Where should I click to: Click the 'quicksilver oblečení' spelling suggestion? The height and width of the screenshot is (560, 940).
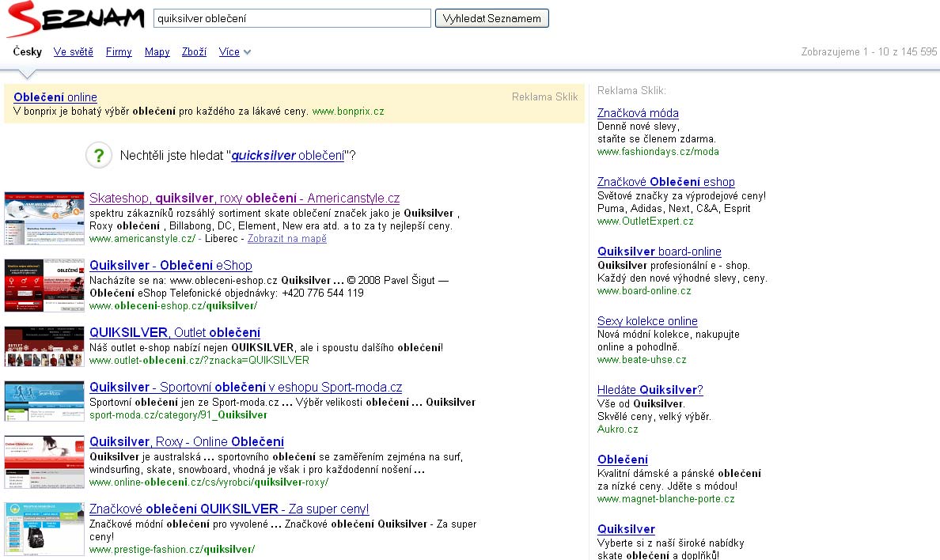(x=288, y=155)
